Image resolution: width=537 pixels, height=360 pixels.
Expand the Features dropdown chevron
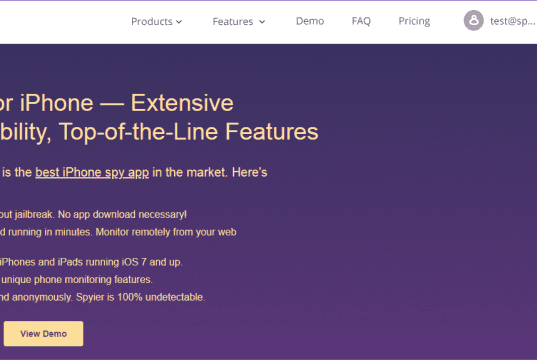pyautogui.click(x=262, y=22)
